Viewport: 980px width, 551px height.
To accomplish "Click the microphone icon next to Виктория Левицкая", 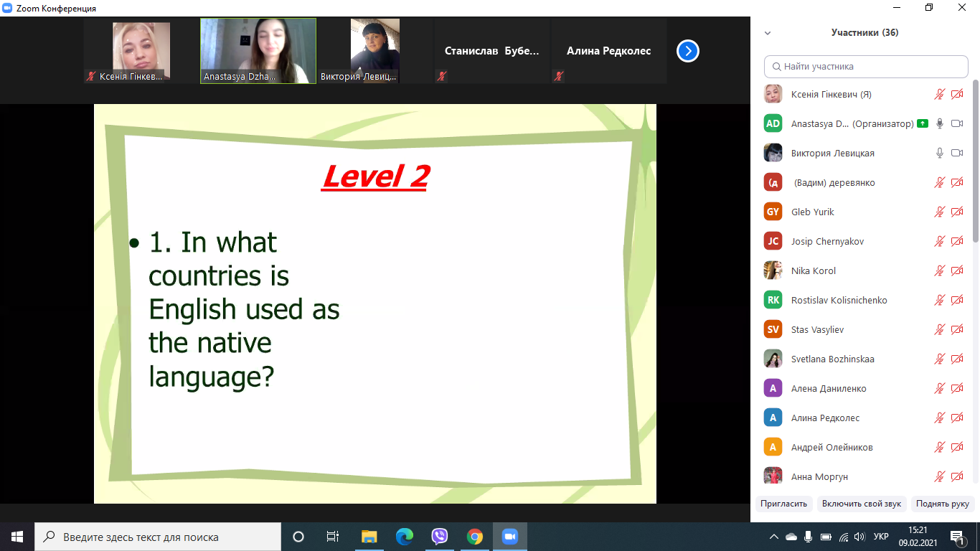I will (x=940, y=153).
